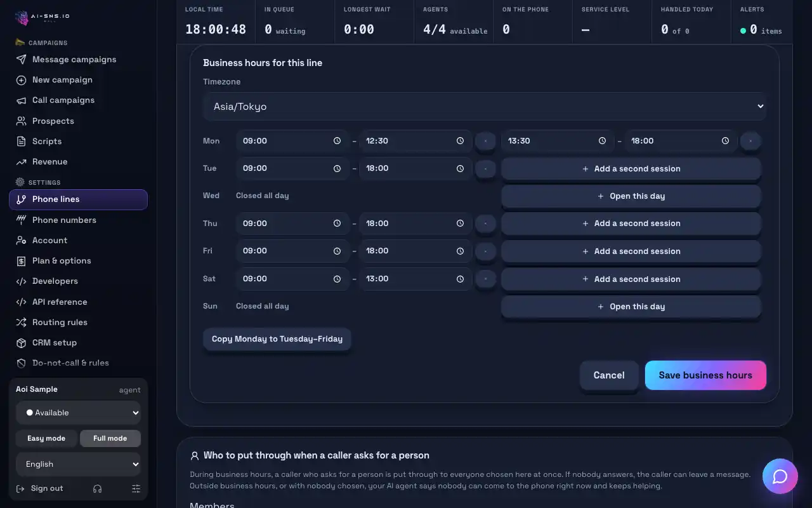Open Wednesday with Open this day
Viewport: 812px width, 508px height.
coord(631,196)
